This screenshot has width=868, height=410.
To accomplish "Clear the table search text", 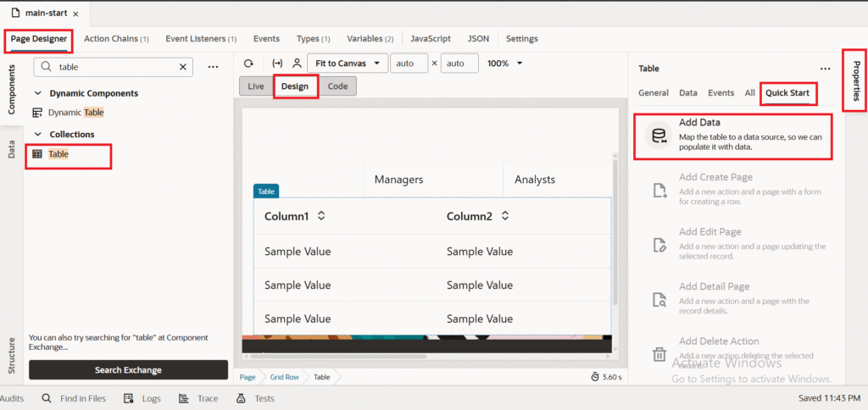I will [183, 66].
